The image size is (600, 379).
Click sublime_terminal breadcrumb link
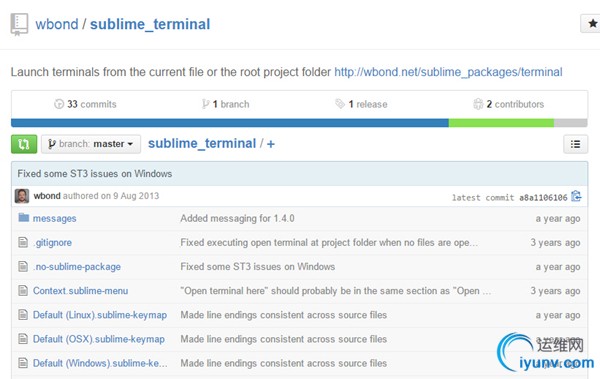click(202, 144)
